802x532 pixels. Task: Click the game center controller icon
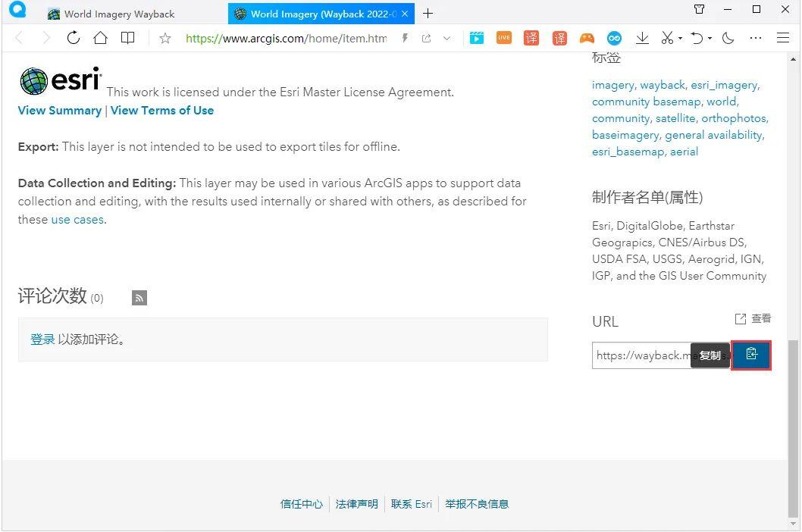587,37
